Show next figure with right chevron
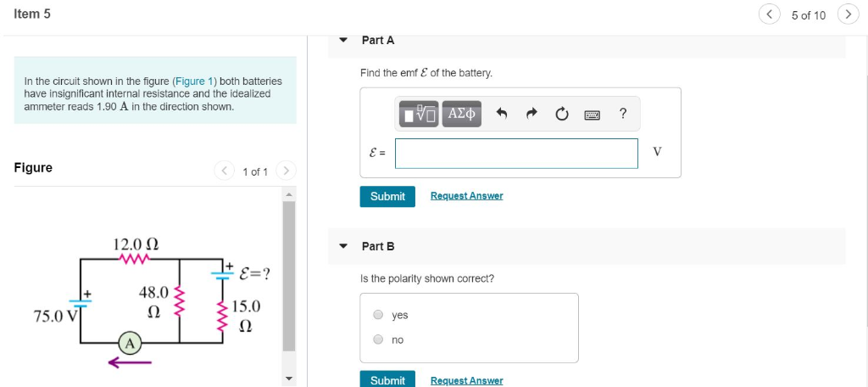 [x=286, y=171]
